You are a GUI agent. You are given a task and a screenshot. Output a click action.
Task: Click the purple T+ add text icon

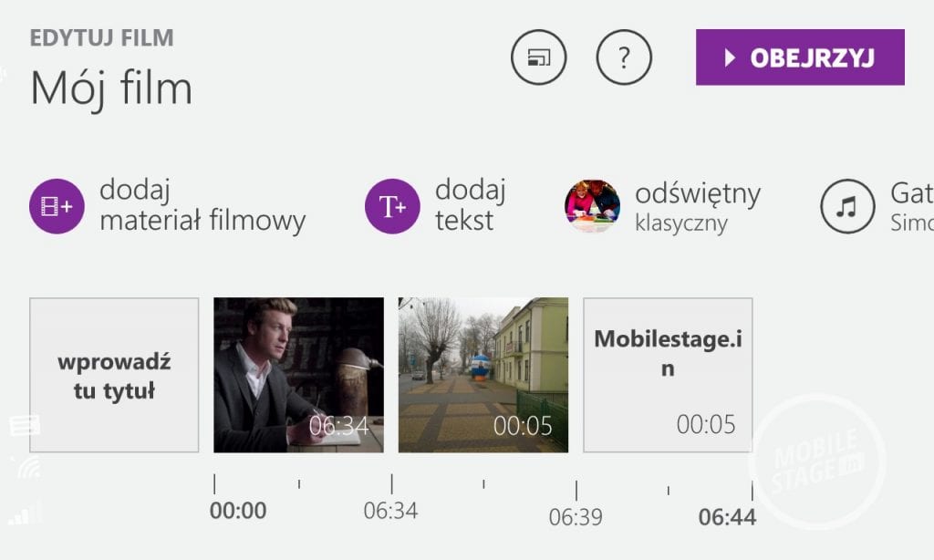[392, 207]
